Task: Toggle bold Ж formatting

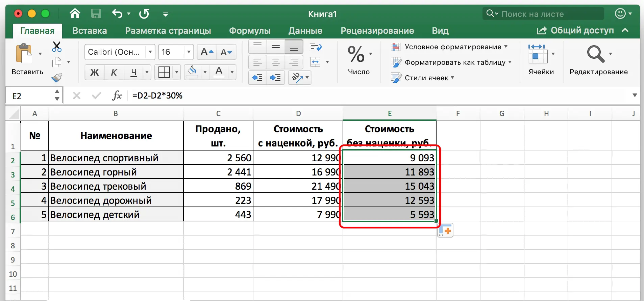Action: pyautogui.click(x=95, y=72)
